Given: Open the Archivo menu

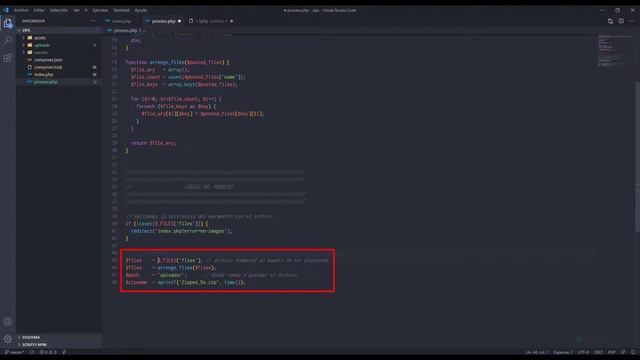Looking at the screenshot, I should point(21,10).
